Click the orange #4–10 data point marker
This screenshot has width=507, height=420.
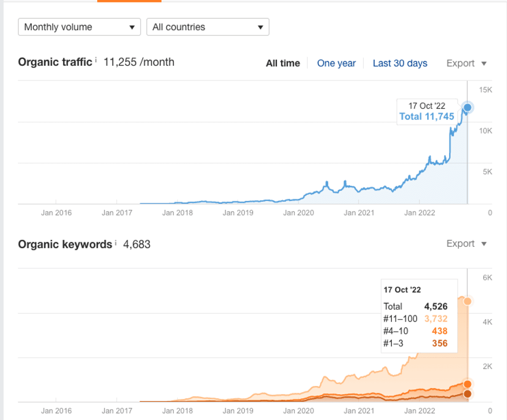467,384
